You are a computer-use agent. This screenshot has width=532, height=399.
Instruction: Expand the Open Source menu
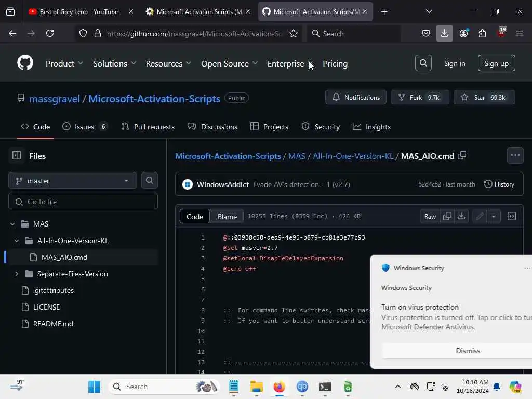click(x=229, y=63)
